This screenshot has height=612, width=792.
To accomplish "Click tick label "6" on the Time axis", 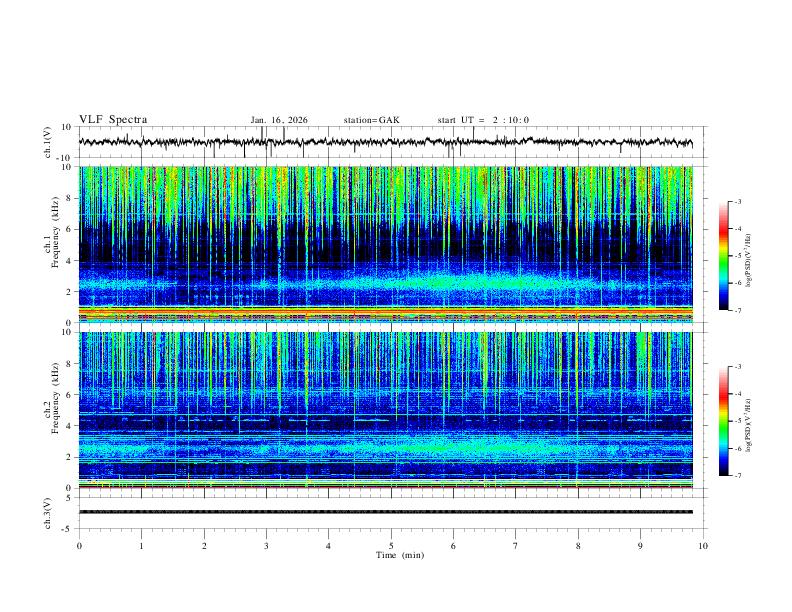I will pyautogui.click(x=453, y=546).
